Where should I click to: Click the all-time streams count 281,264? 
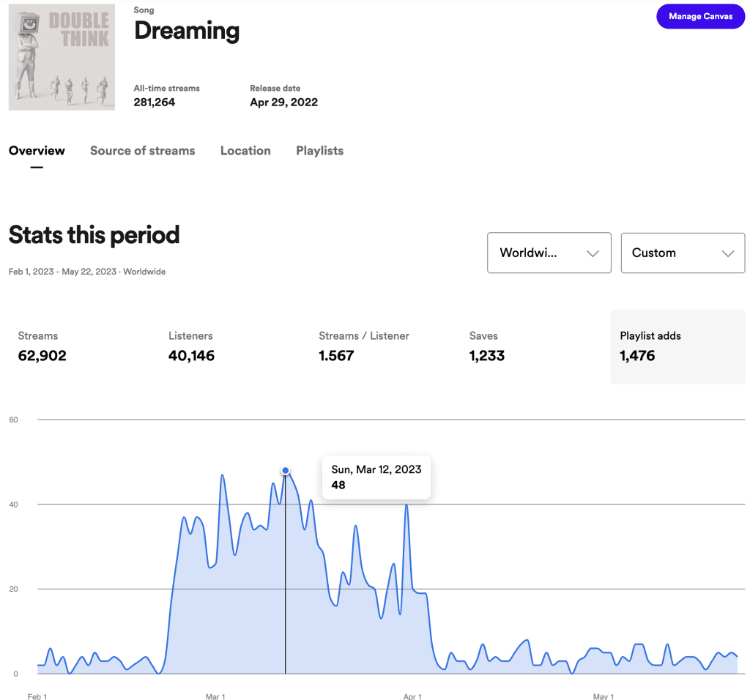click(x=154, y=102)
